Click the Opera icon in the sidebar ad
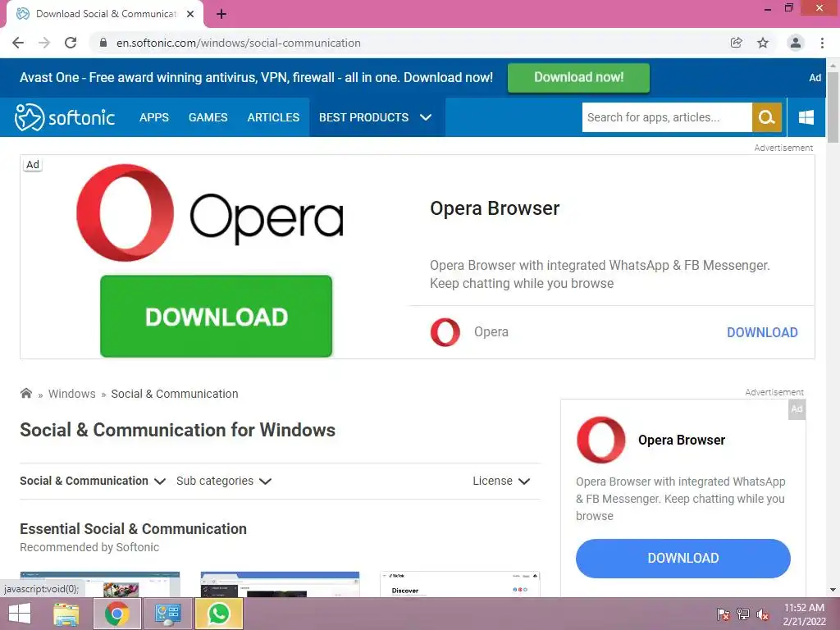840x630 pixels. 601,440
